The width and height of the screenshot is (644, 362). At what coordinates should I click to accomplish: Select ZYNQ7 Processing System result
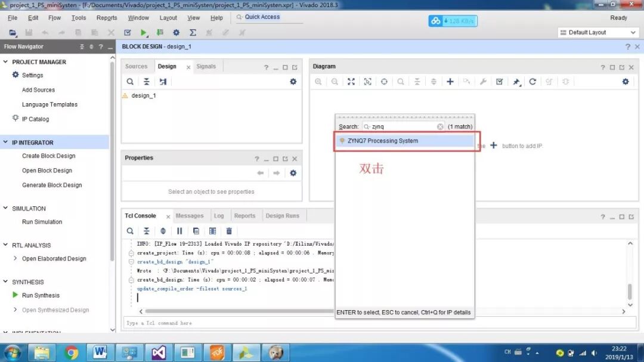[x=404, y=141]
